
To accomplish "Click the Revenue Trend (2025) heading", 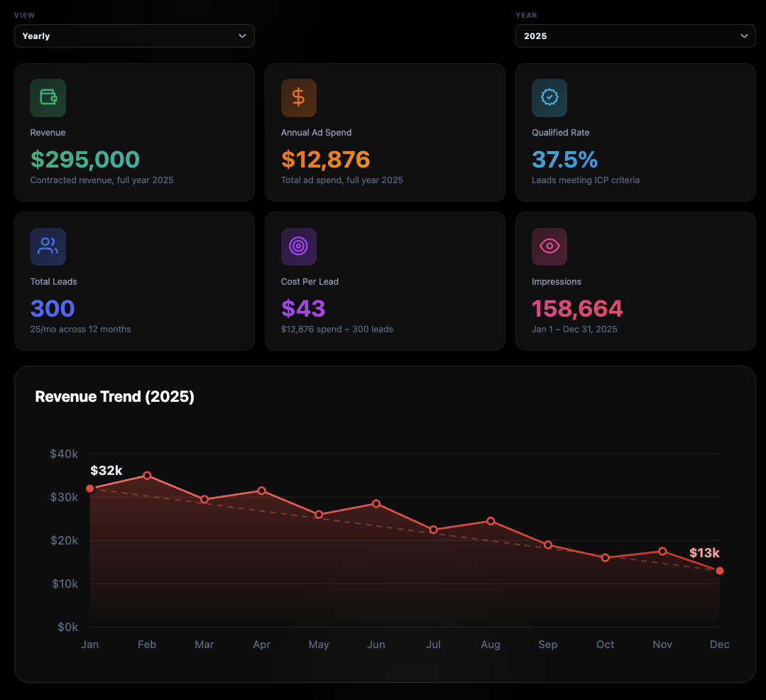I will coord(115,397).
